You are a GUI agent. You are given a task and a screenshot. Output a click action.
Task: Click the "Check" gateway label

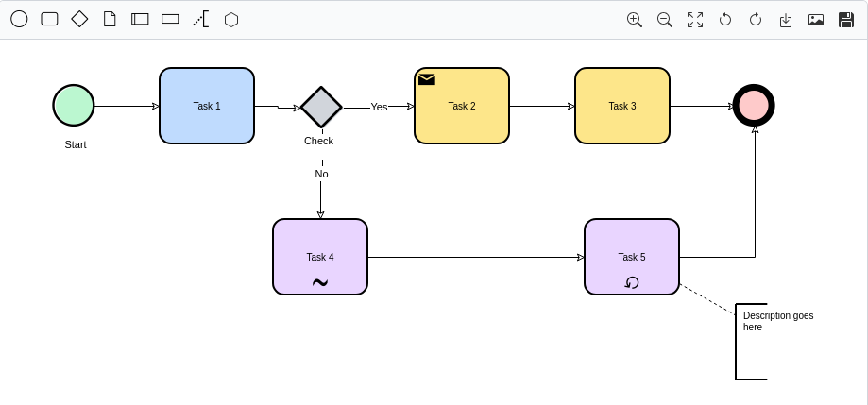tap(319, 141)
